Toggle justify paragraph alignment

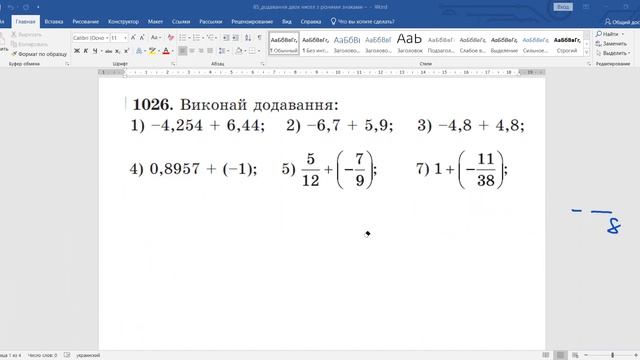click(x=210, y=51)
